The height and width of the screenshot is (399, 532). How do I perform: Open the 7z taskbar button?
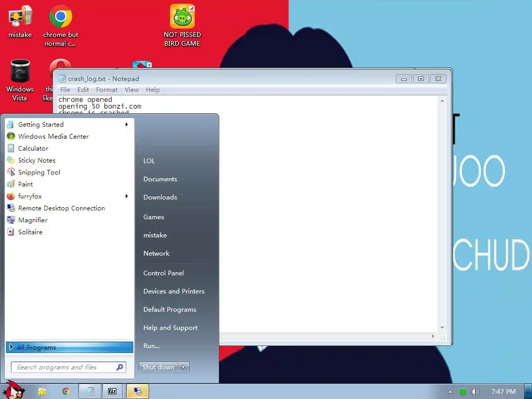click(112, 392)
